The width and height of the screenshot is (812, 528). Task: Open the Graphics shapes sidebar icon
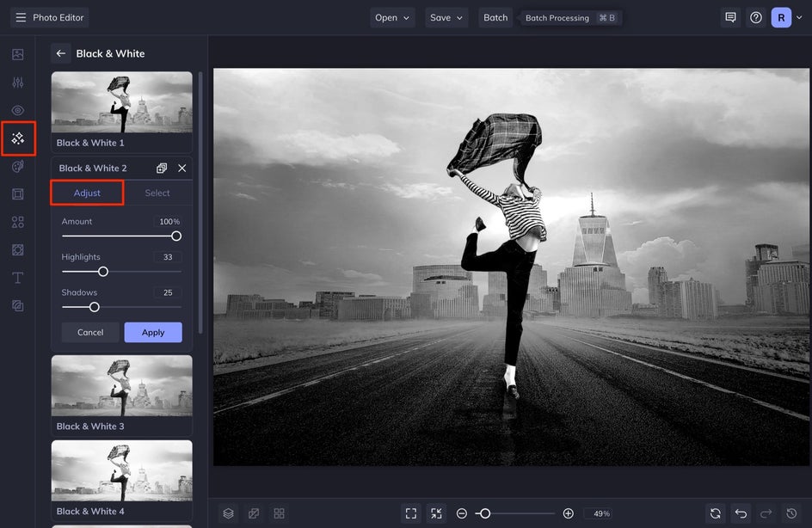coord(17,222)
